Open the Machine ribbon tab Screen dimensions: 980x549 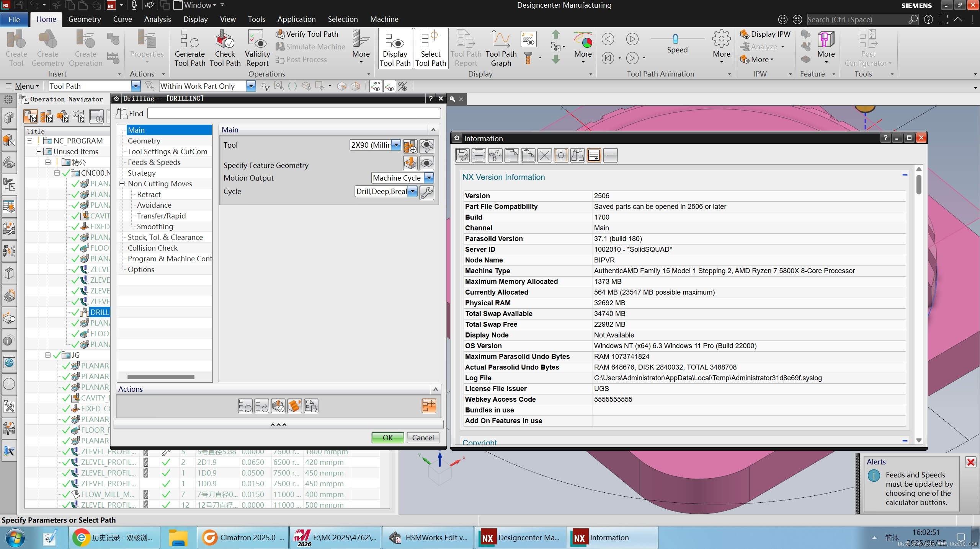(x=384, y=19)
